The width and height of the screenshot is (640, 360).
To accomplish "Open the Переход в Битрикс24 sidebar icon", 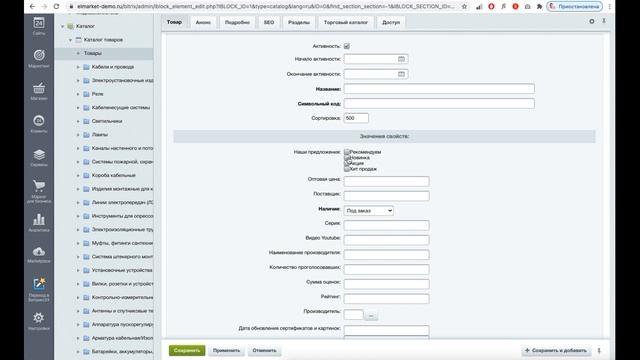I will (39, 289).
